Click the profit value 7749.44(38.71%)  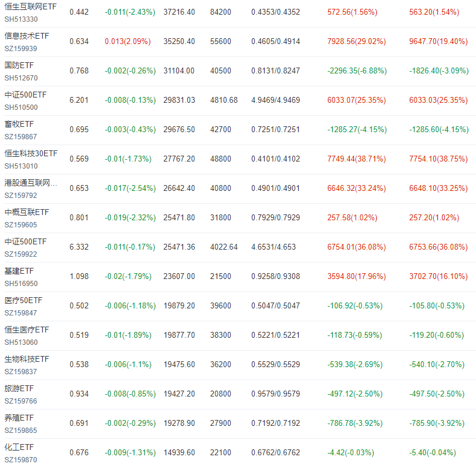357,159
